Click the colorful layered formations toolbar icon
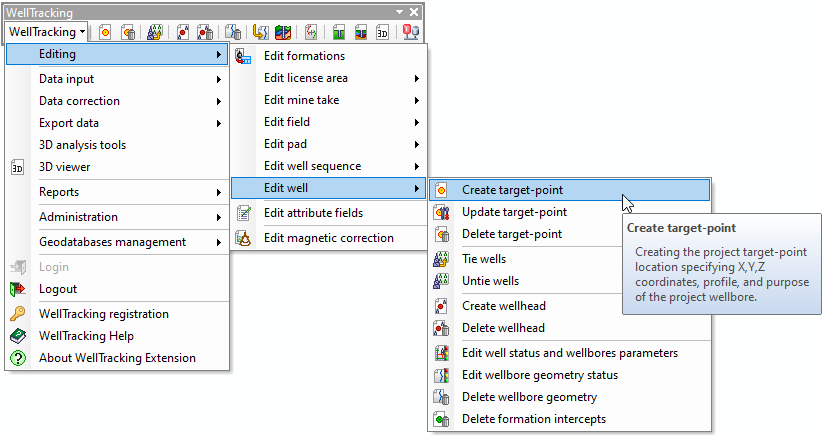The height and width of the screenshot is (435, 824). tap(283, 33)
